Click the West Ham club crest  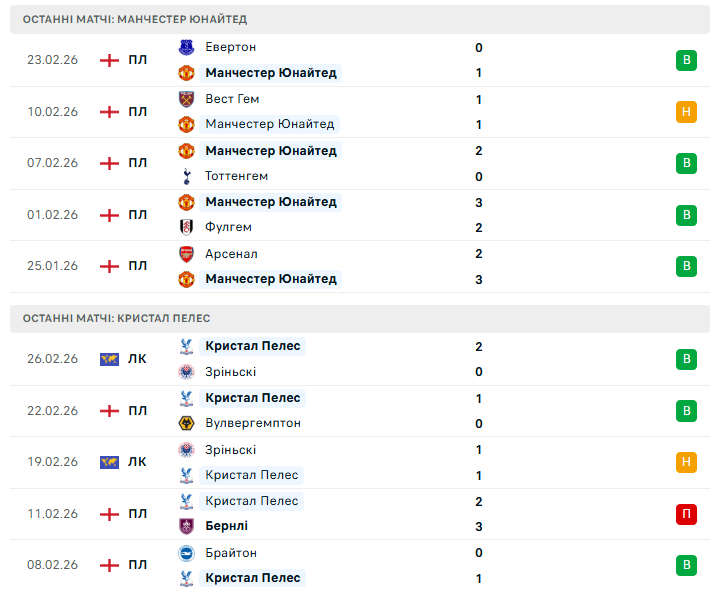point(186,99)
